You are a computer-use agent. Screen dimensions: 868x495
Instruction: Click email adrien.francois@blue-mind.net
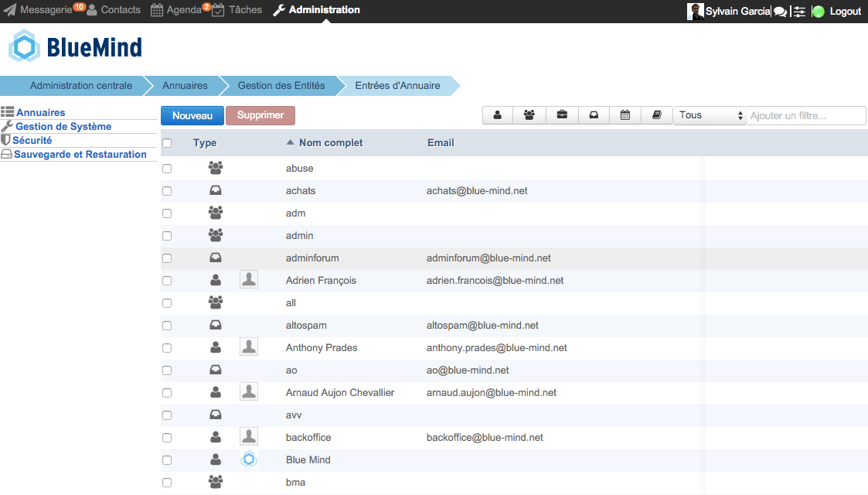[x=495, y=281]
